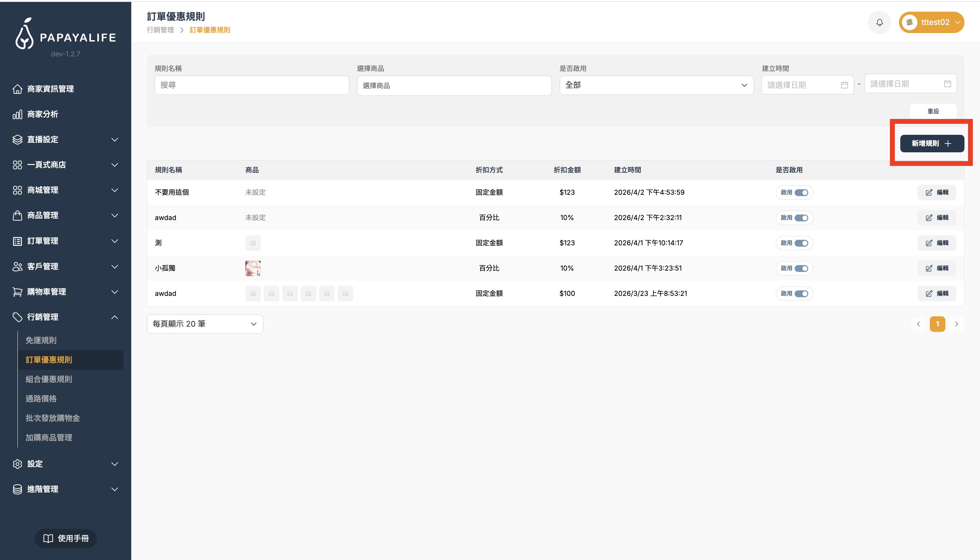980x560 pixels.
Task: Click the 商家分析 bar chart icon
Action: point(17,114)
